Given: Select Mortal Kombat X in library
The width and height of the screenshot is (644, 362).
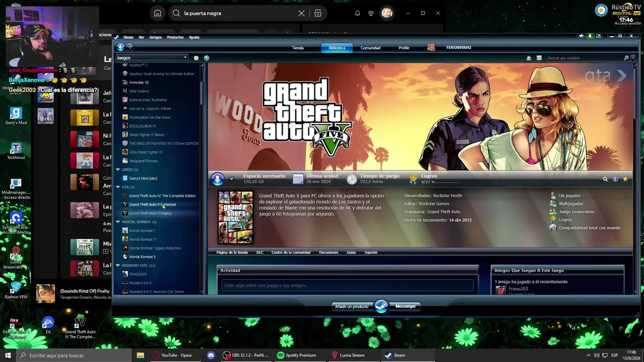Looking at the screenshot, I should coord(142,256).
